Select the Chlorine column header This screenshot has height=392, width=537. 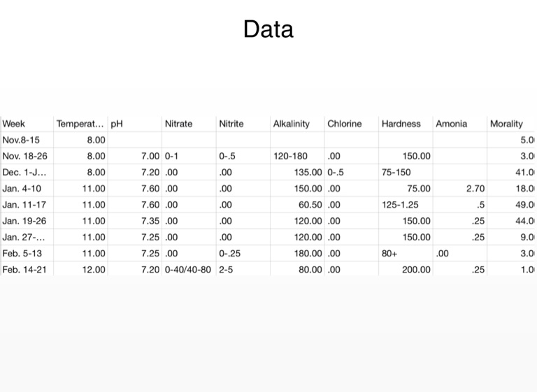(x=345, y=124)
